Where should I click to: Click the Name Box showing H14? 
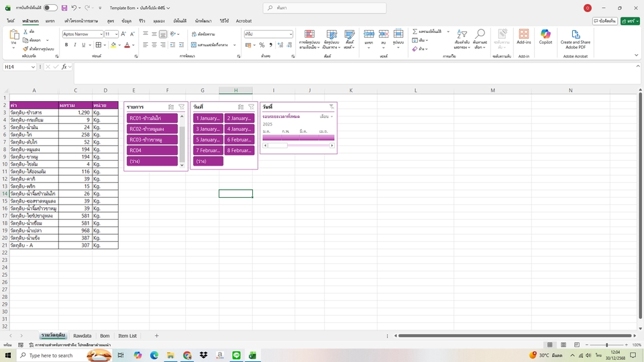23,67
